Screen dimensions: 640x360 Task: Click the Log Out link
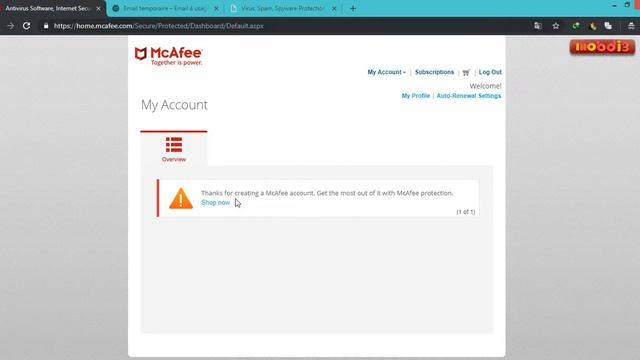490,72
